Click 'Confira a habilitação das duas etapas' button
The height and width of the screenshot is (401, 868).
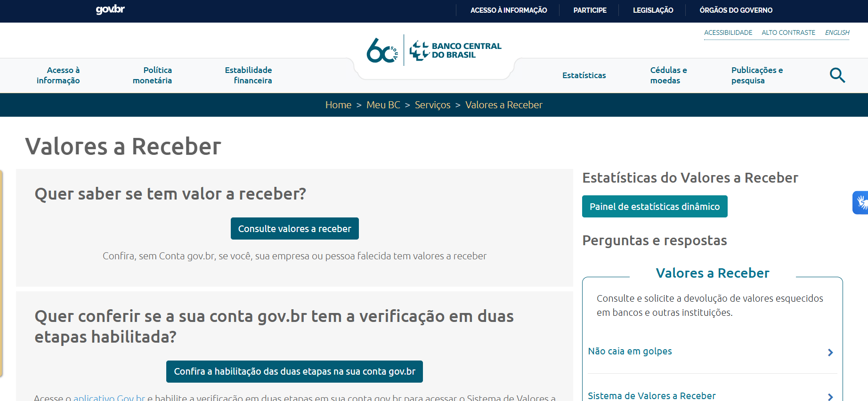[294, 372]
